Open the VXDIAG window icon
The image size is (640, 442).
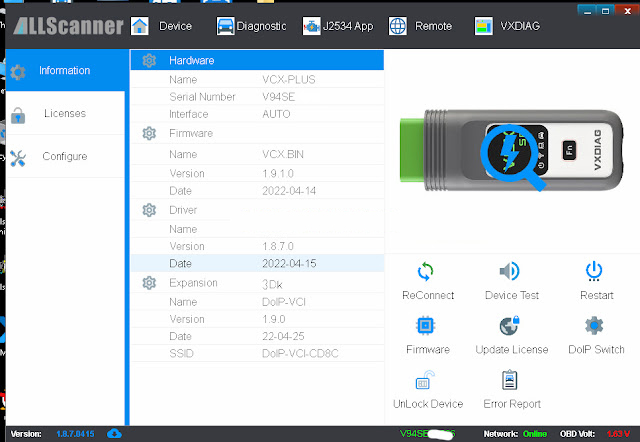click(484, 26)
